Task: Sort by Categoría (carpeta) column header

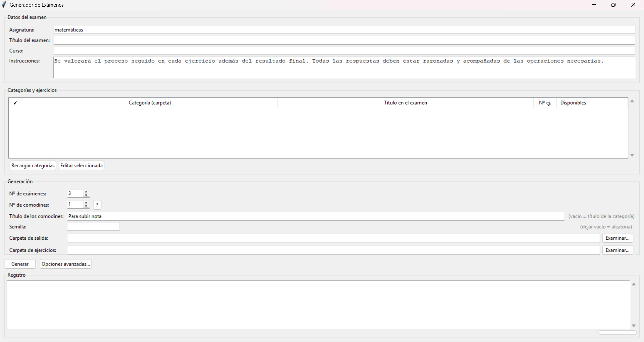Action: [x=150, y=103]
